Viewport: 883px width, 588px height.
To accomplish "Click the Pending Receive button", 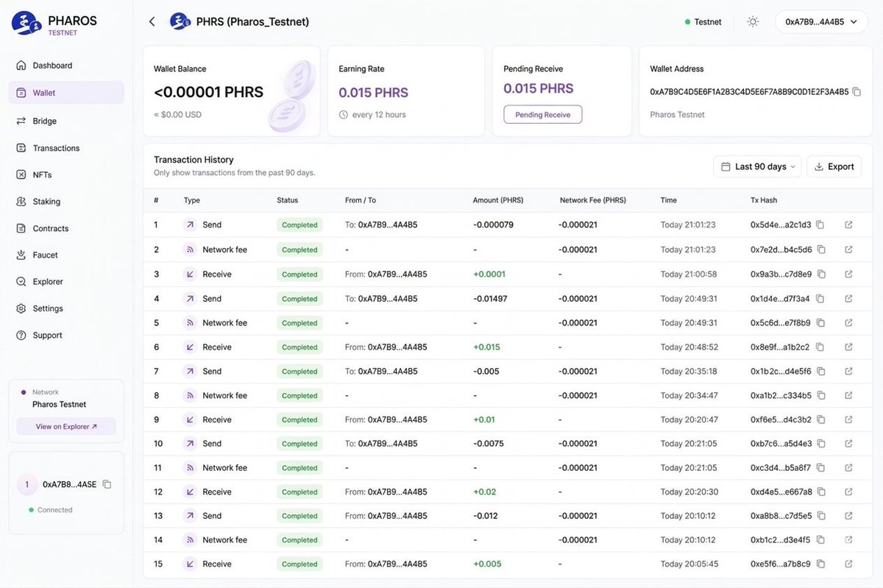I will pos(542,115).
